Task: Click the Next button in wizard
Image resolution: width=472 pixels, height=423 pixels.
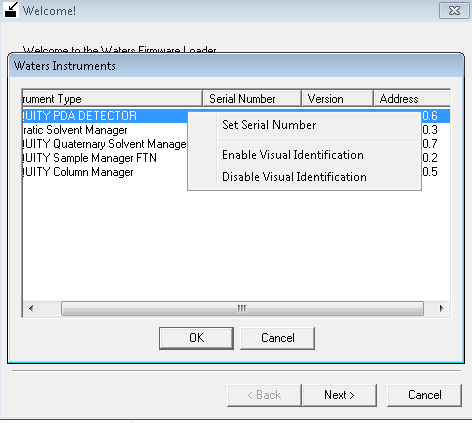Action: (x=339, y=395)
